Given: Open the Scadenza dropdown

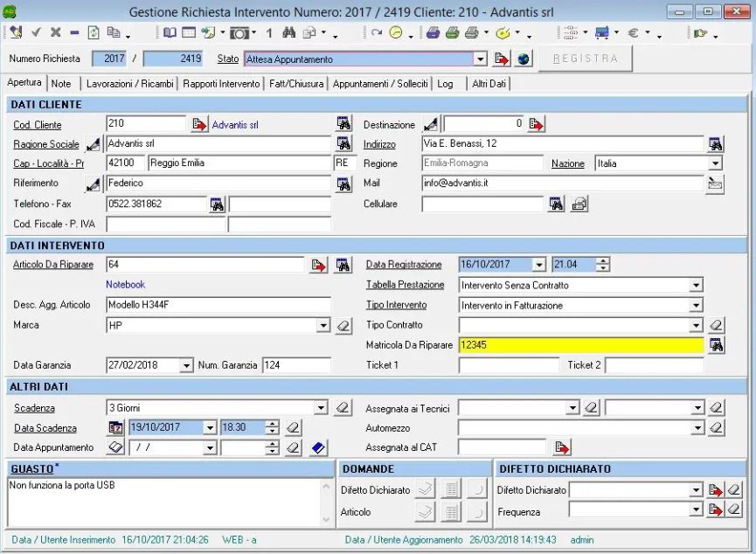Looking at the screenshot, I should (x=321, y=408).
